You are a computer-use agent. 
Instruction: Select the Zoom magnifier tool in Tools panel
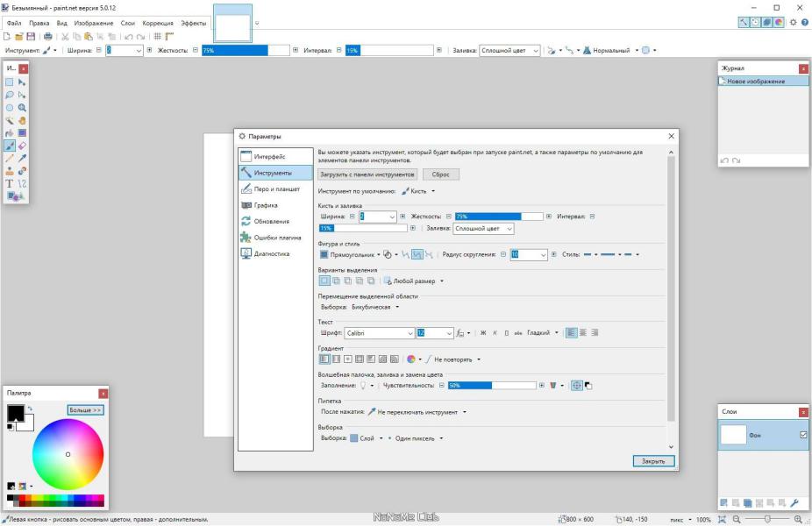(x=22, y=108)
